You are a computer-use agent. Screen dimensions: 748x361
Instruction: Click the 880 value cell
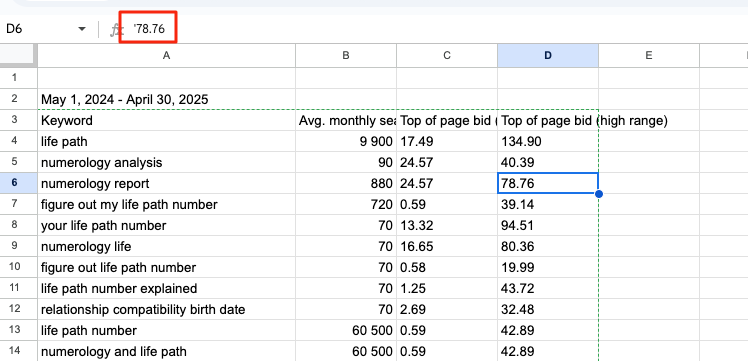pos(346,183)
